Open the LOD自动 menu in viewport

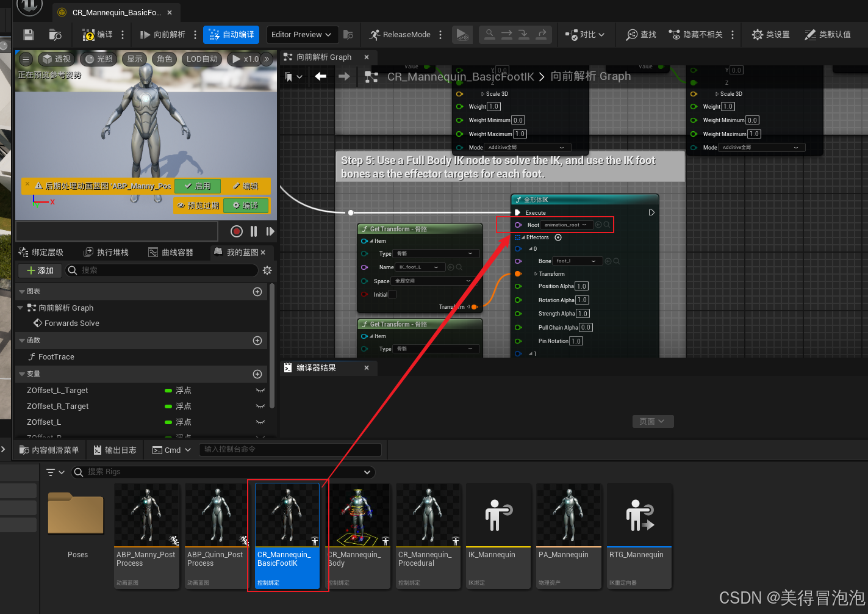coord(202,59)
